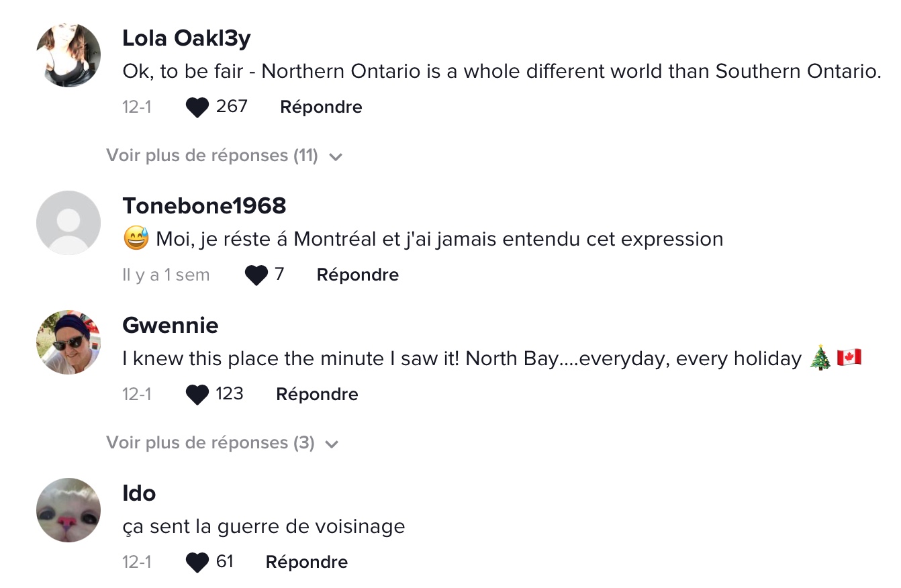Image resolution: width=901 pixels, height=588 pixels.
Task: Open Tonebone1968's default avatar
Action: (68, 223)
